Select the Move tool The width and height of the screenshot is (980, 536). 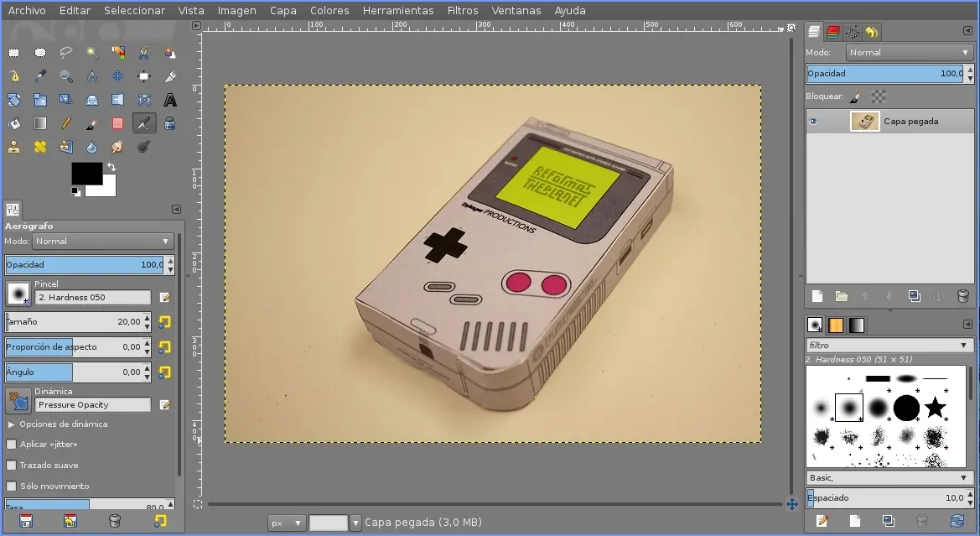[117, 76]
